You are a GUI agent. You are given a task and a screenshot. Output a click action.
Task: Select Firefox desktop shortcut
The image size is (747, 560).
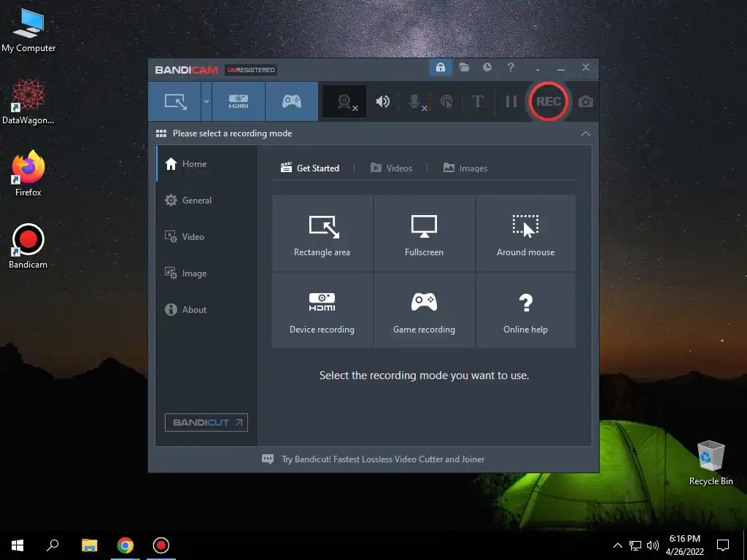pyautogui.click(x=28, y=174)
